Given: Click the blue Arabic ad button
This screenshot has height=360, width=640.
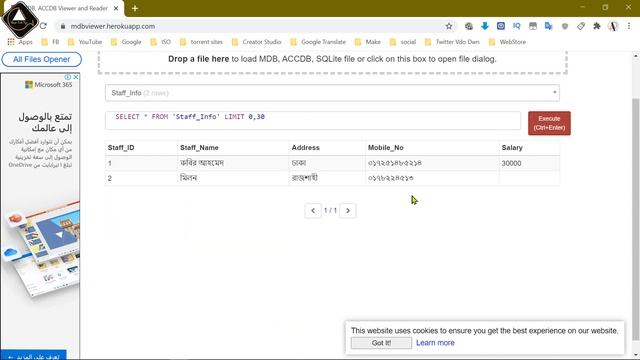Looking at the screenshot, I should pos(33,356).
